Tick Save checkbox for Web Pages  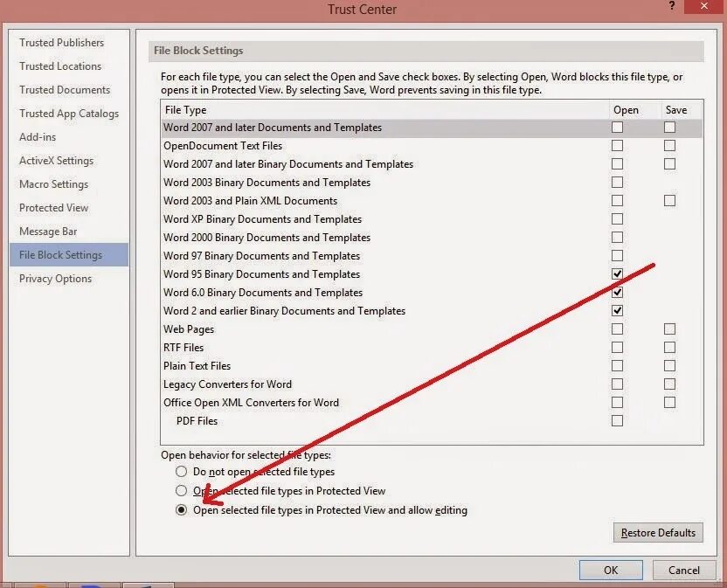click(x=669, y=329)
